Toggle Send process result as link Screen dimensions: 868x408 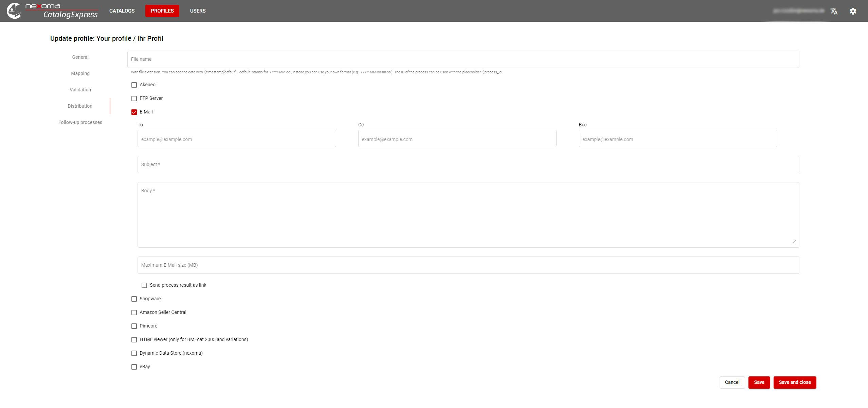click(x=144, y=285)
